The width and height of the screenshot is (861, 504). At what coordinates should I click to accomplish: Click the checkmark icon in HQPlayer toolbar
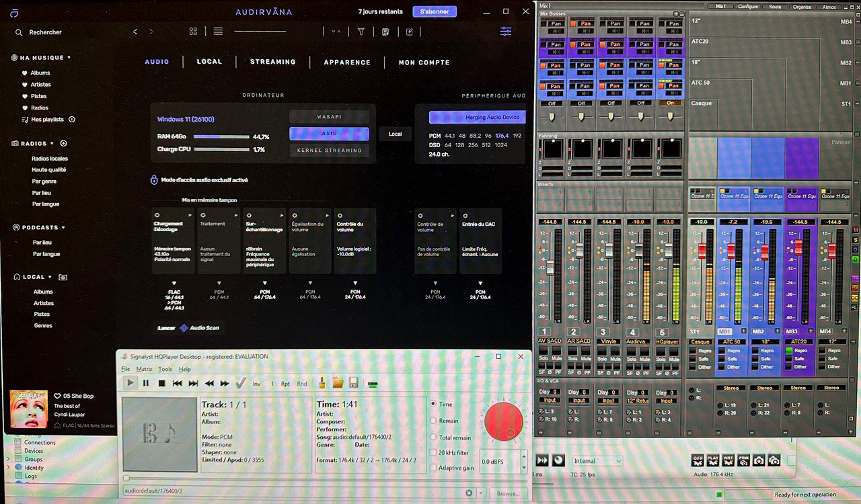tap(241, 383)
